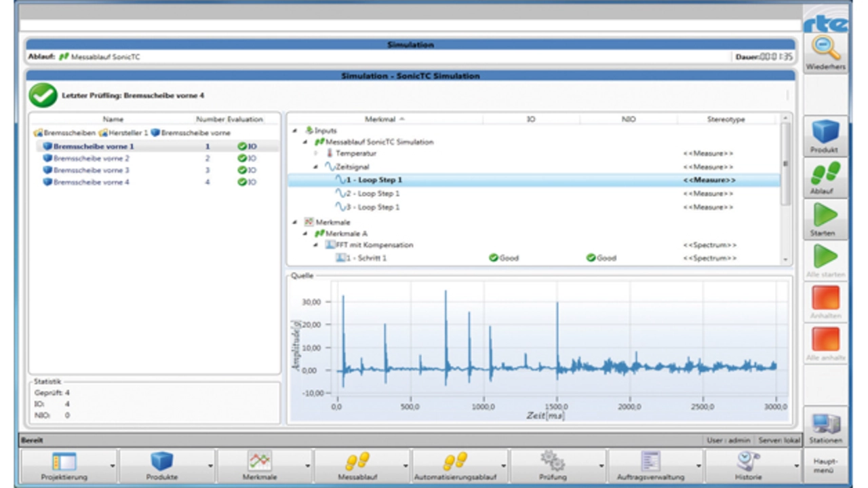Click the Hauptmenü button
This screenshot has height=488, width=868.
(x=825, y=466)
